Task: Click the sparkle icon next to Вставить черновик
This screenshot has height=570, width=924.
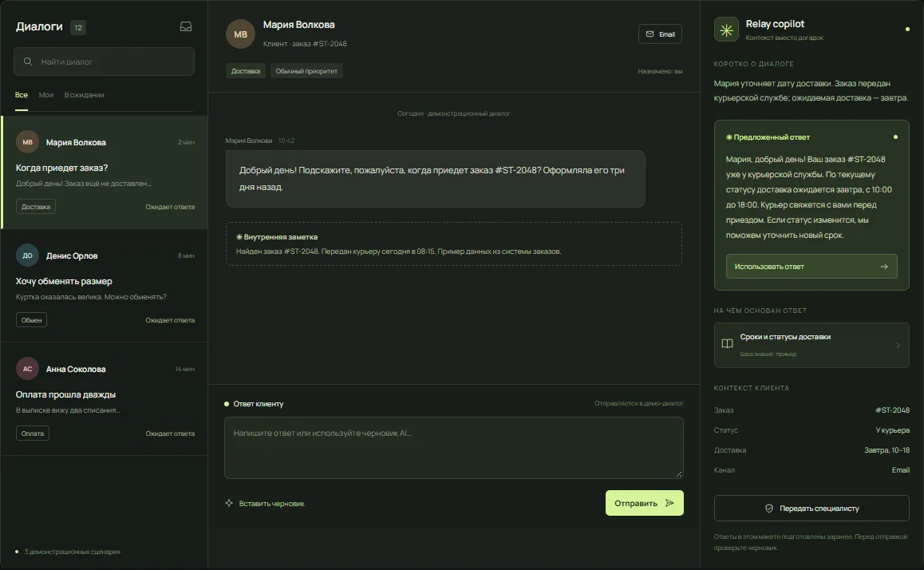Action: point(229,503)
